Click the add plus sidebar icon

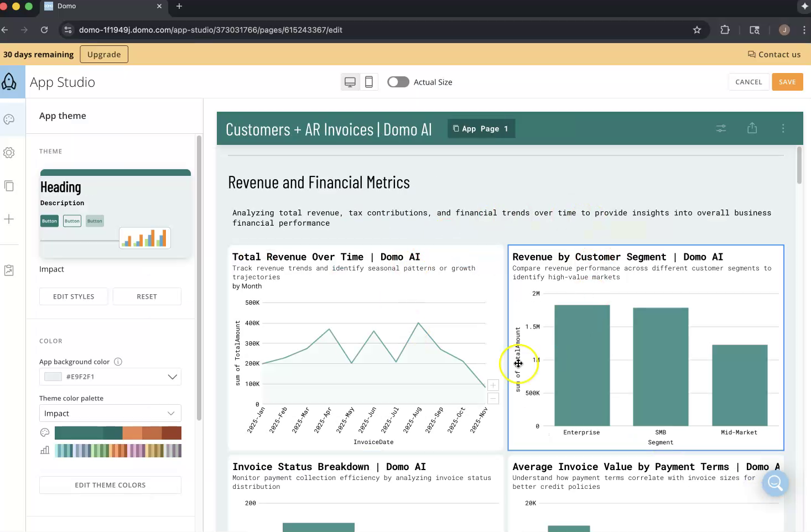[9, 219]
